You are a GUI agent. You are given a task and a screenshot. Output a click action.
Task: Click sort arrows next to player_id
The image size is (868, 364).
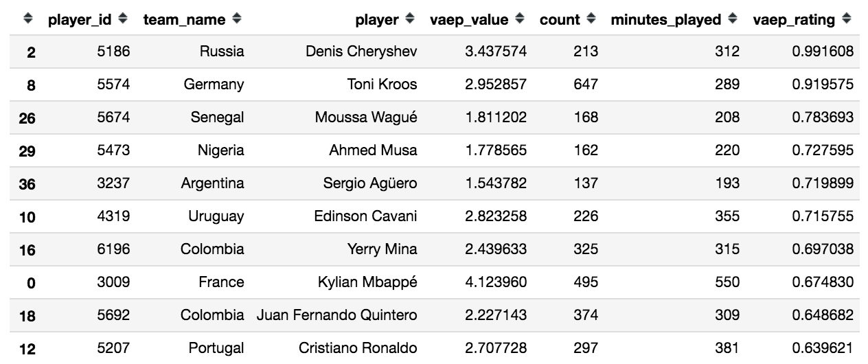(123, 19)
